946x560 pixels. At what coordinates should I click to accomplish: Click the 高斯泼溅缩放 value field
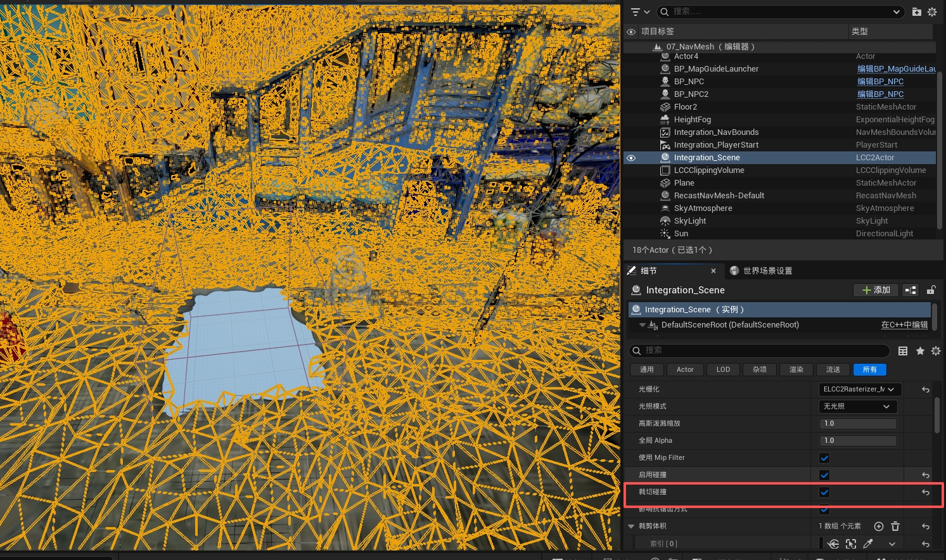pos(859,424)
